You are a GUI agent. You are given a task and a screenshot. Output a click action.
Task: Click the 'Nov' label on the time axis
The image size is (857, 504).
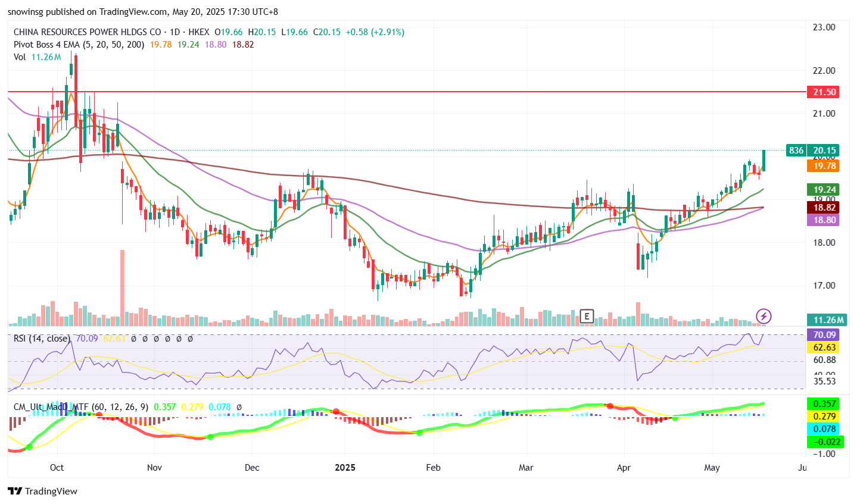pyautogui.click(x=154, y=468)
